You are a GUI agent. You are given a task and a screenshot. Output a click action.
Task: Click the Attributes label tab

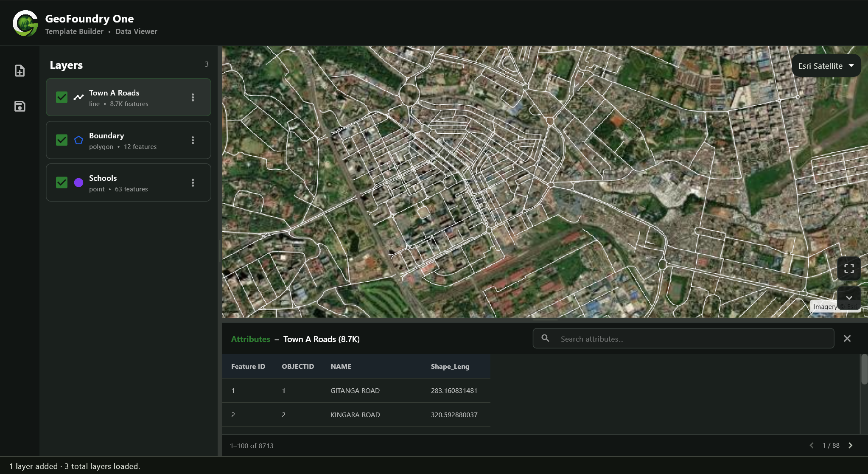pyautogui.click(x=250, y=339)
